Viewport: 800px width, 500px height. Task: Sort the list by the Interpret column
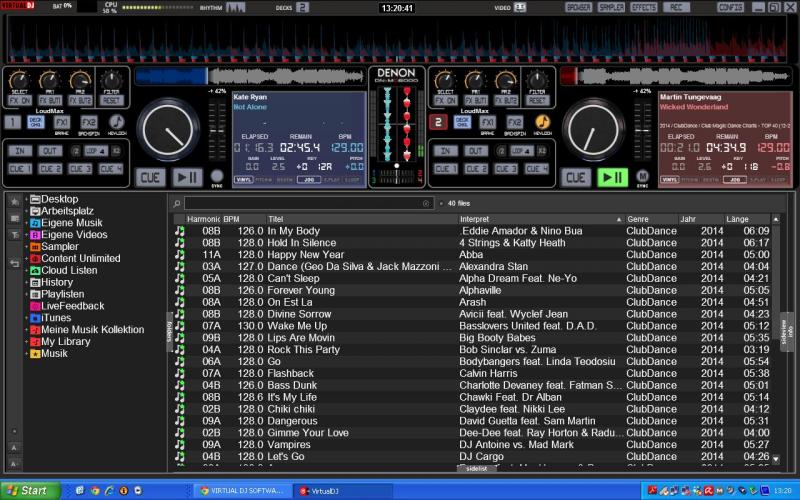pyautogui.click(x=541, y=219)
